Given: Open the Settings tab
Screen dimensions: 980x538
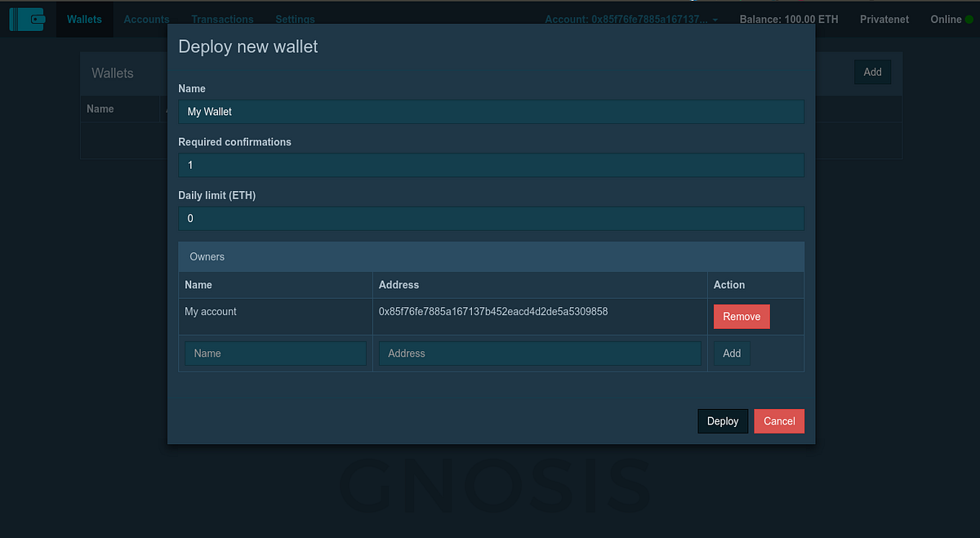Looking at the screenshot, I should (295, 19).
